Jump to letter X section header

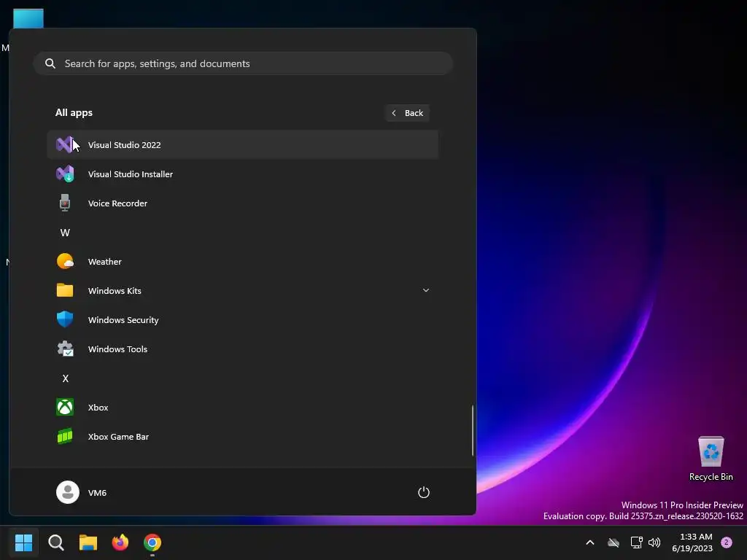(65, 378)
